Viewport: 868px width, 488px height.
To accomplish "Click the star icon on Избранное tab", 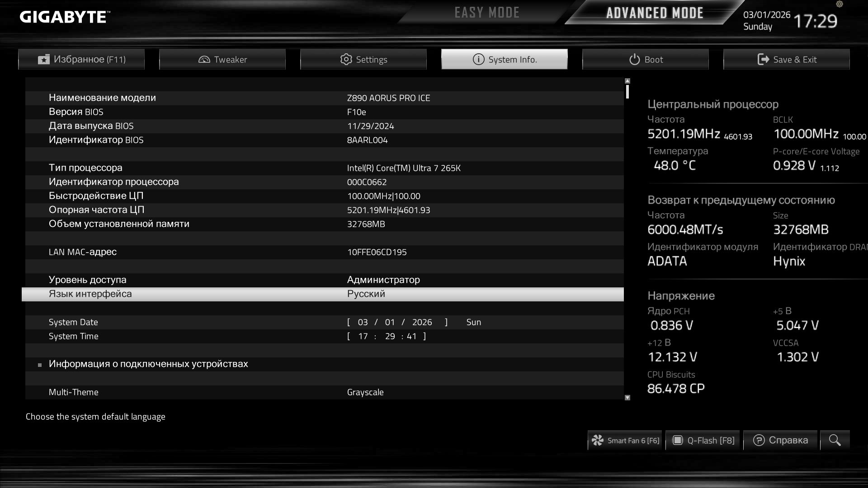I will coord(44,59).
